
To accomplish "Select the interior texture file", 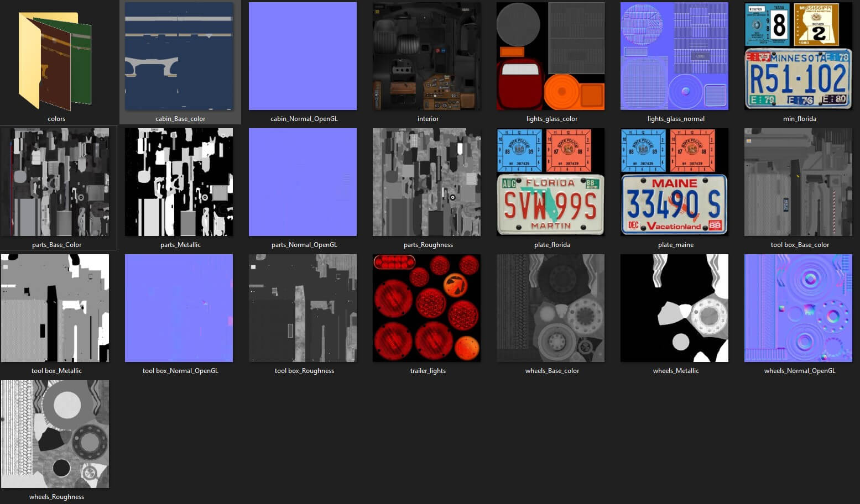I will [x=427, y=56].
